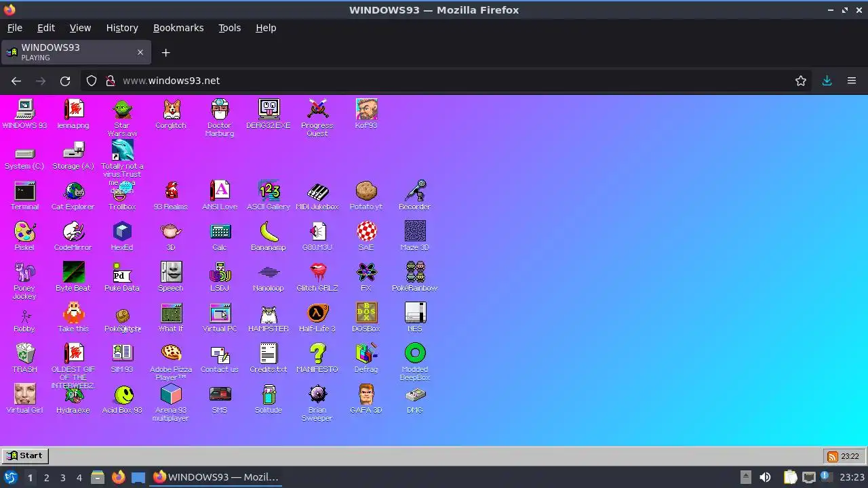This screenshot has width=868, height=488.
Task: Open Glitch GRLZ lips icon
Action: point(317,277)
